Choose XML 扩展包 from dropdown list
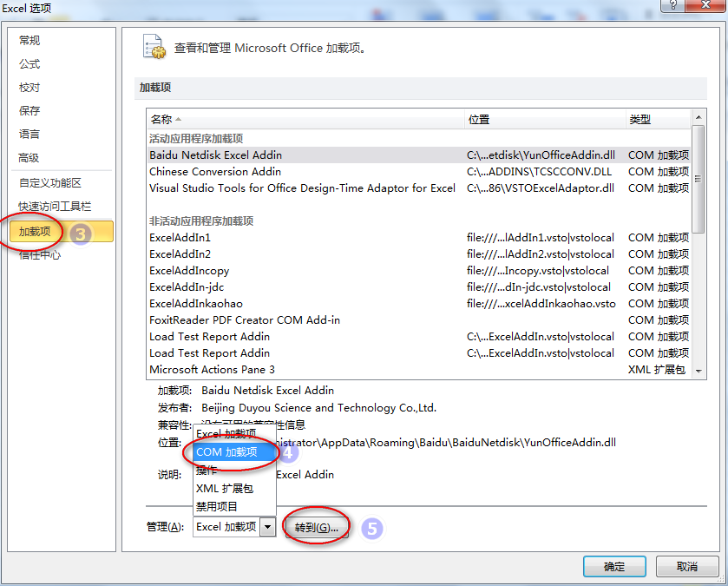Screen dimensions: 728x586 225,489
